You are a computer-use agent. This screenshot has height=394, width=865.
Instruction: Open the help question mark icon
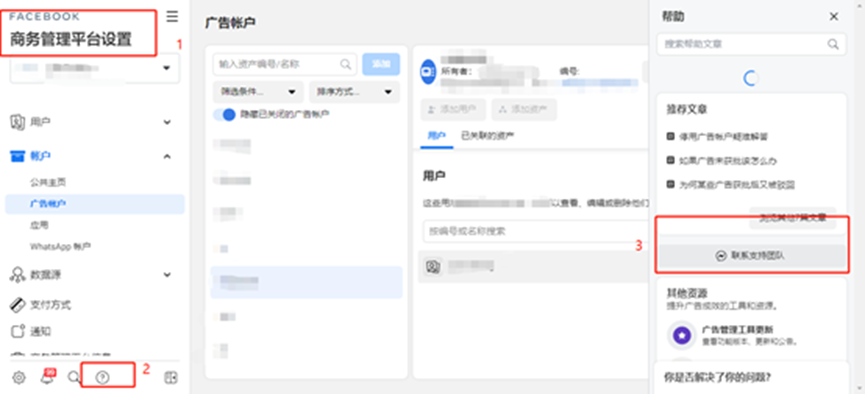coord(103,377)
